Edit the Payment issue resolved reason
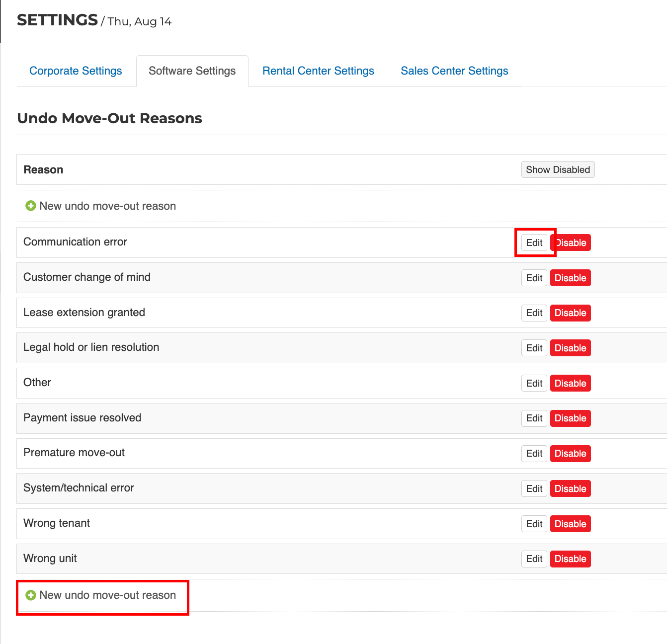This screenshot has height=644, width=667. [x=534, y=418]
